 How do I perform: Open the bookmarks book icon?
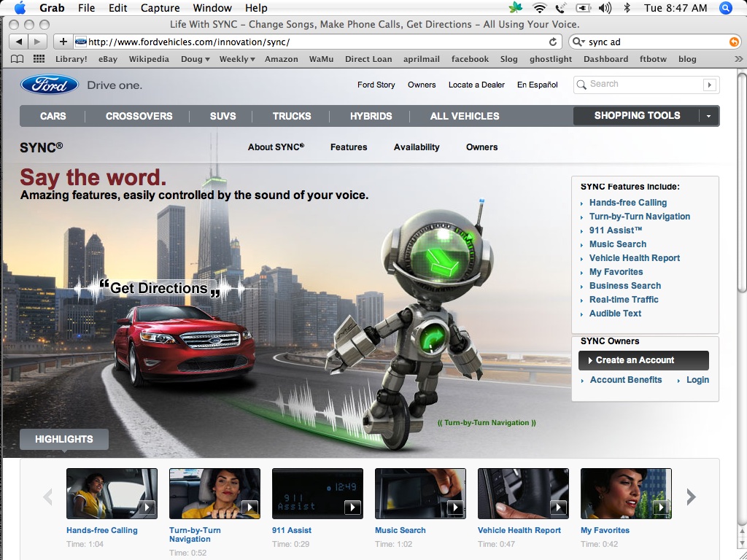(x=18, y=59)
